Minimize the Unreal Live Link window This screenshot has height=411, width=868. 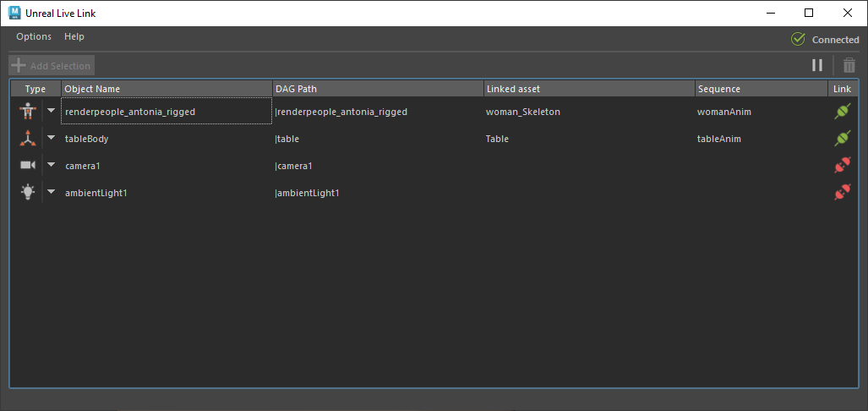(x=771, y=13)
